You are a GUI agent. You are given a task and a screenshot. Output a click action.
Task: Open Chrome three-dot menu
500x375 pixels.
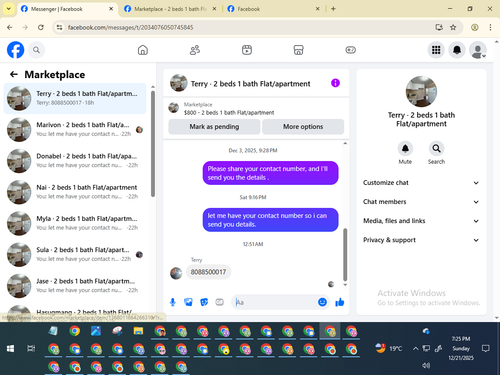490,27
